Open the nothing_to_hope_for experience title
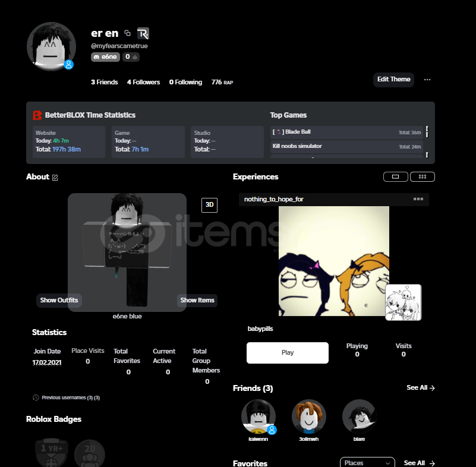This screenshot has width=476, height=467. click(x=273, y=200)
